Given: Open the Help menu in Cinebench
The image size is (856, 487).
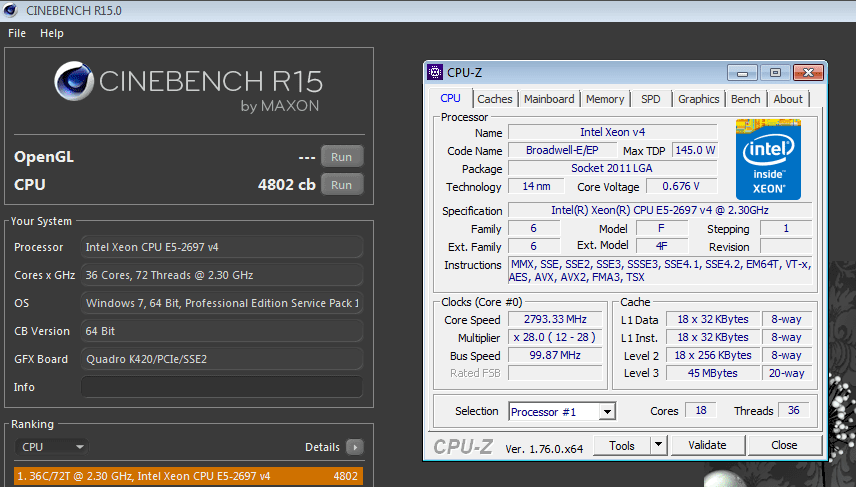Looking at the screenshot, I should 52,33.
